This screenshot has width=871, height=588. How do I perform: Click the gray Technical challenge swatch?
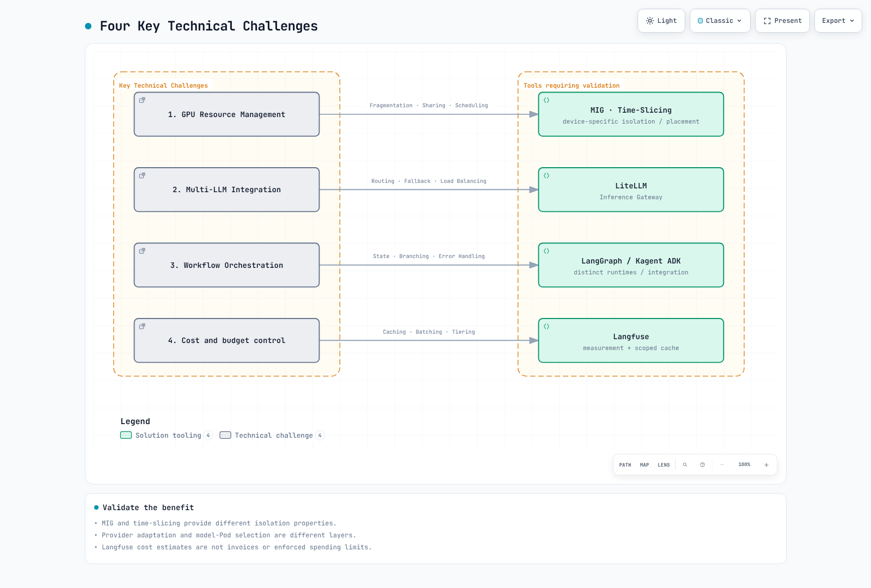pos(225,435)
